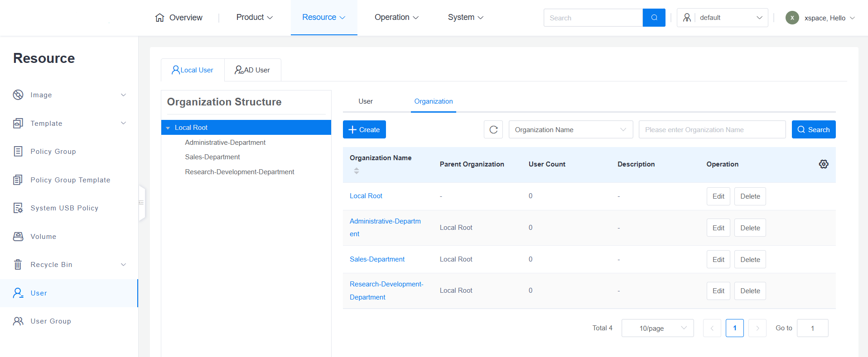Switch to the User sub-tab
This screenshot has width=868, height=357.
[365, 101]
